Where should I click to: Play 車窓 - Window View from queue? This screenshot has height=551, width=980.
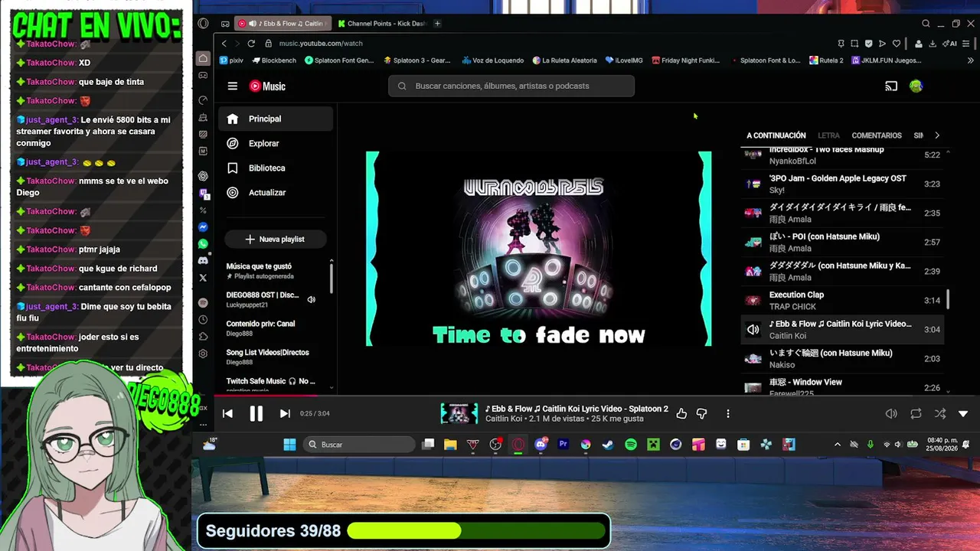[x=842, y=386]
